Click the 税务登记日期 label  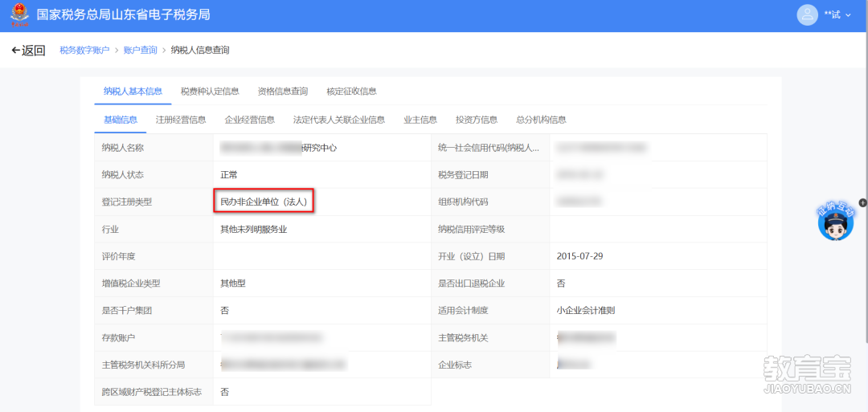point(463,175)
